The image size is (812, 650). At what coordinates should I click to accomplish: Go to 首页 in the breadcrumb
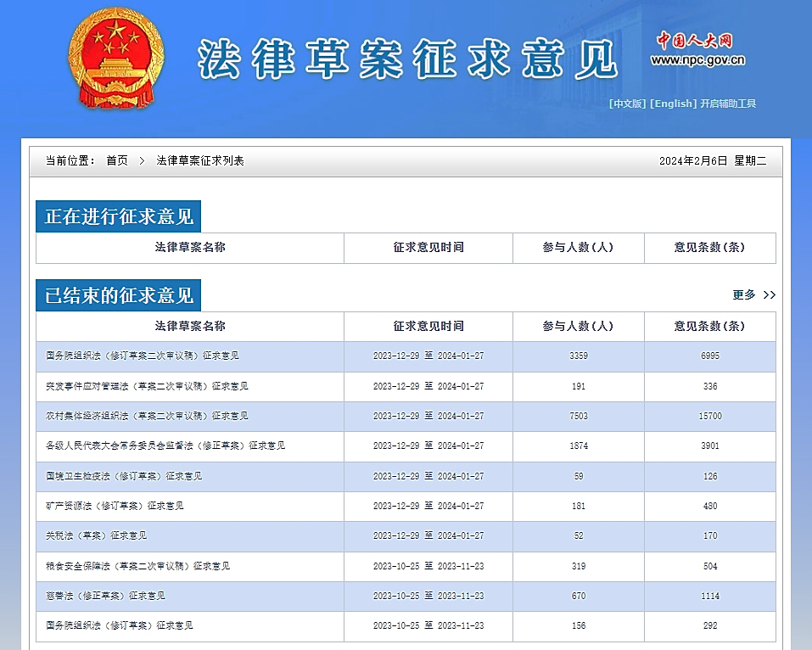pos(117,160)
